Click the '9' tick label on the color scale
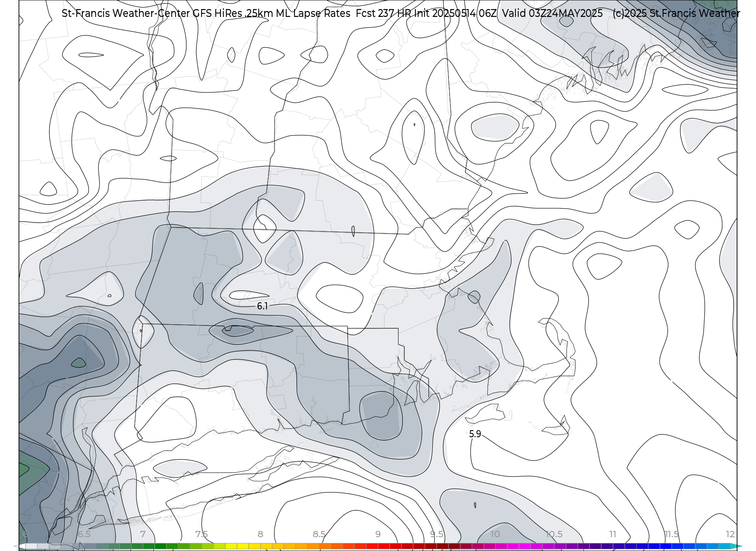 (x=378, y=534)
